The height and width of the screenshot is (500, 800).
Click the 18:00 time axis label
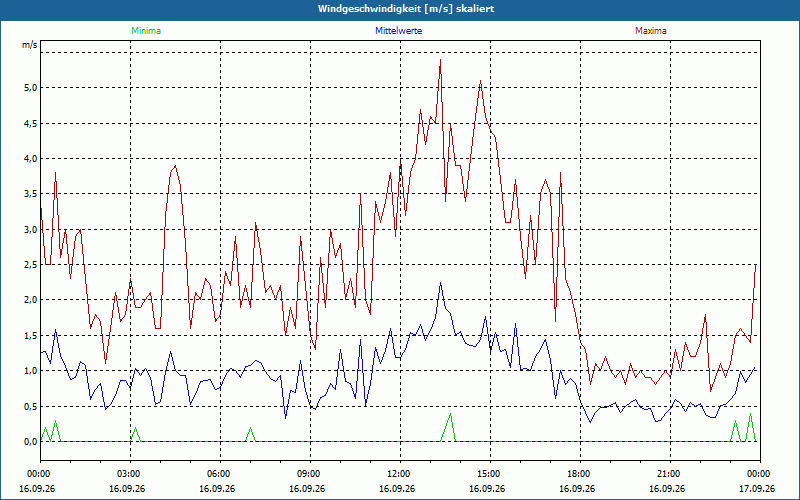pos(580,474)
